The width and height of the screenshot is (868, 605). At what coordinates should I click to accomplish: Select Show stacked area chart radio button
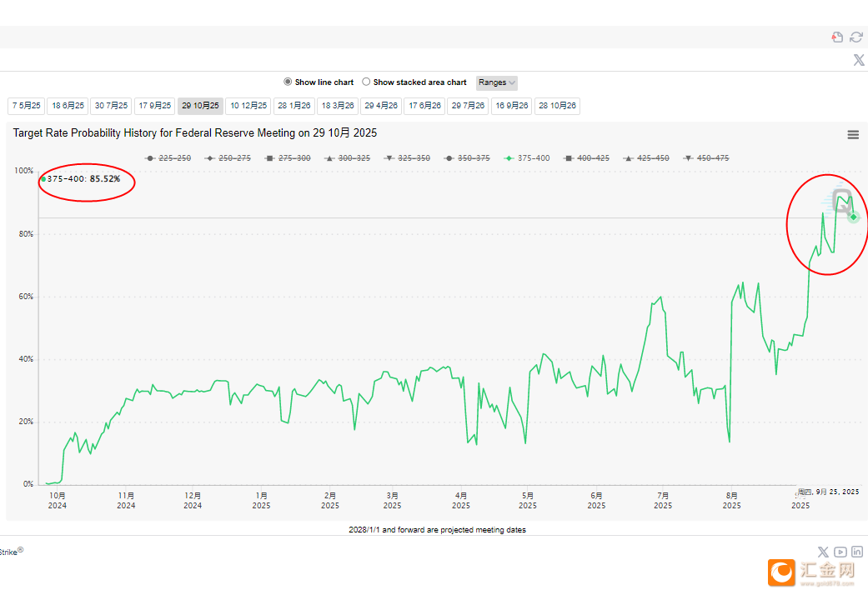pos(366,82)
